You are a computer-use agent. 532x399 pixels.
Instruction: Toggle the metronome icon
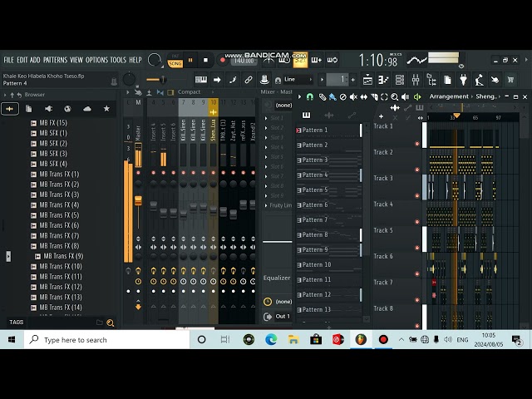(x=268, y=61)
